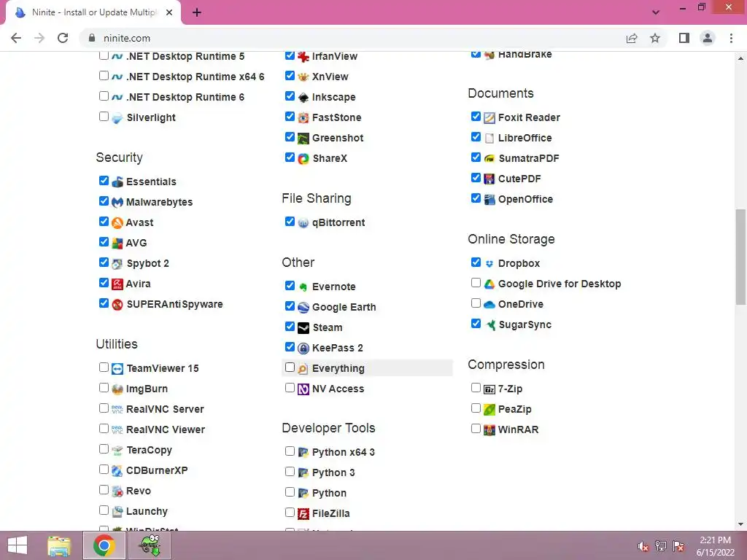Select the Ninite browser tab
The height and width of the screenshot is (560, 747).
tap(93, 12)
